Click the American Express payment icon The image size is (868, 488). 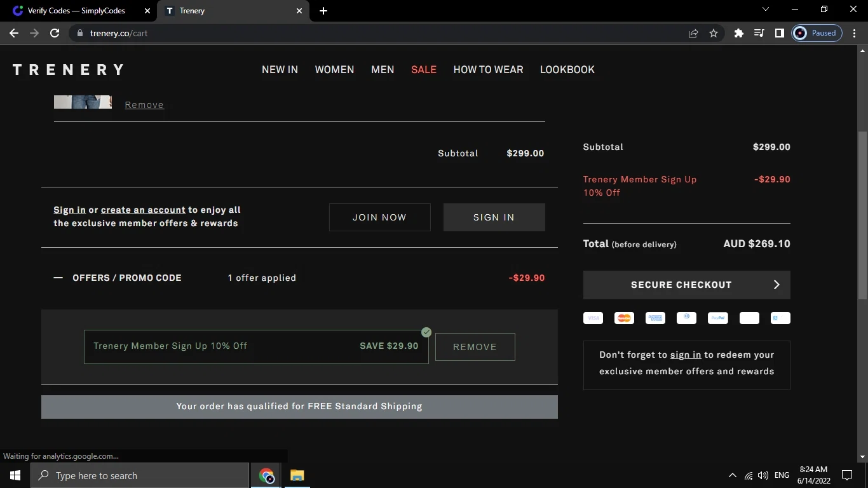(x=655, y=318)
